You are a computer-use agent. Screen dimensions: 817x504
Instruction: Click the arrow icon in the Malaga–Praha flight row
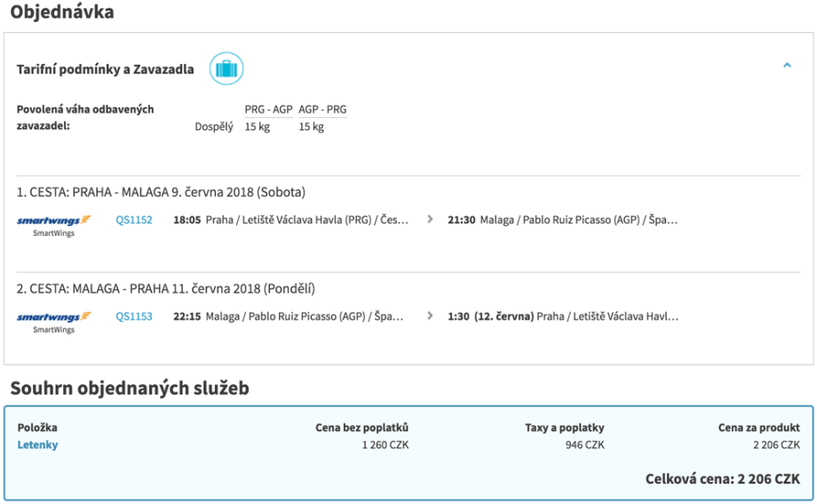(431, 315)
